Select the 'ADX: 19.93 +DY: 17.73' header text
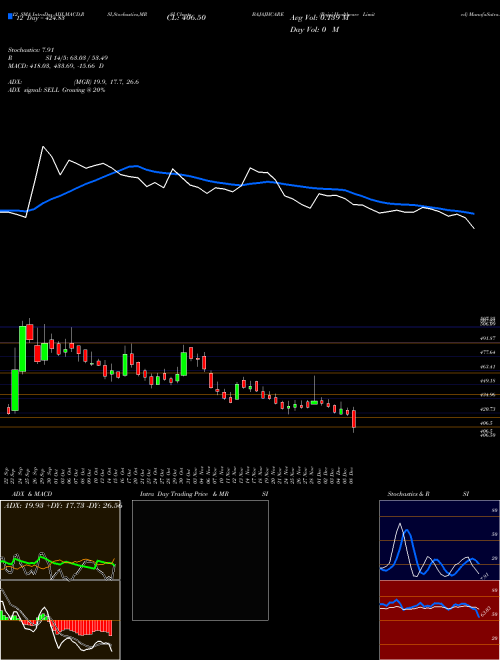The image size is (500, 660). [x=46, y=506]
